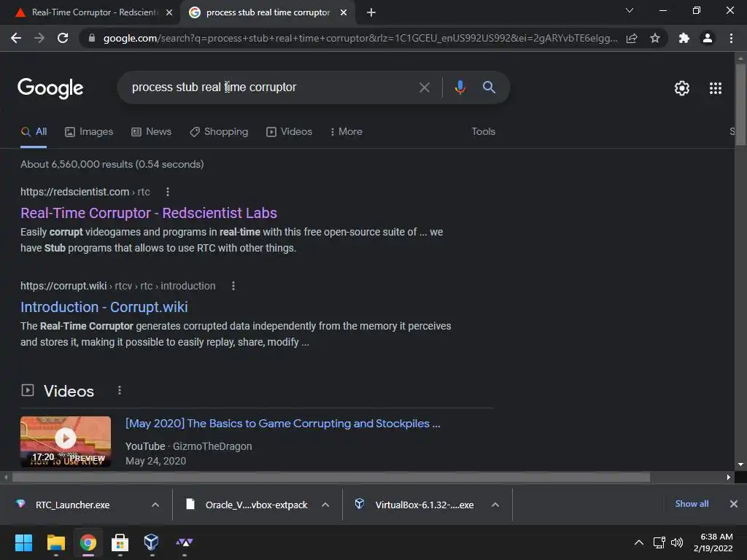Click Show all downloads
The width and height of the screenshot is (747, 560).
pos(692,504)
